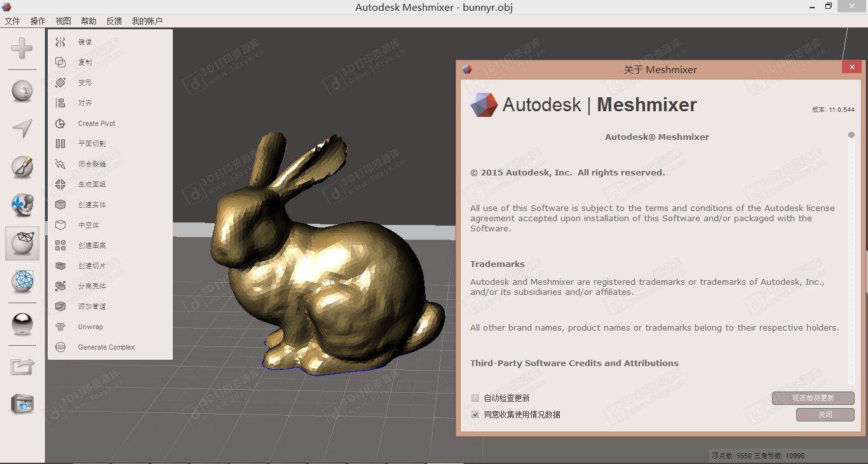Uncheck the 同意收集使用情况数据 checkbox

click(x=475, y=414)
